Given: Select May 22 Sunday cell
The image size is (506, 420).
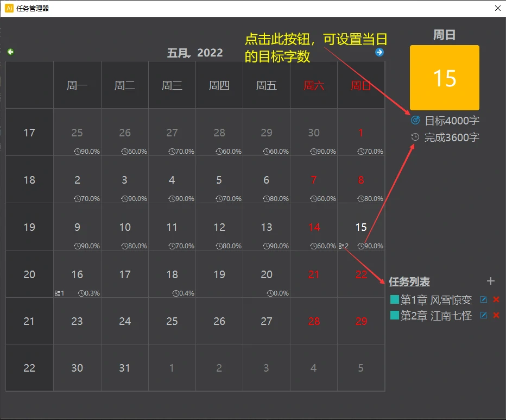Looking at the screenshot, I should point(361,274).
